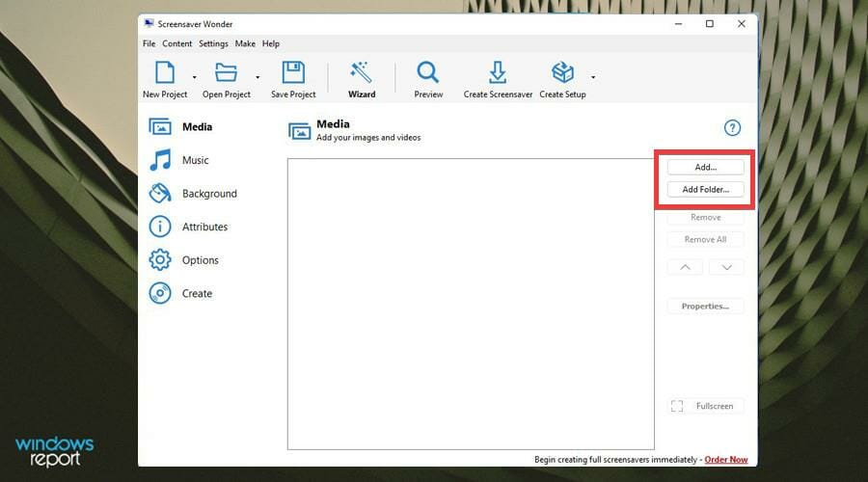This screenshot has height=482, width=868.
Task: Click the Create Screensaver download icon
Action: click(x=498, y=72)
